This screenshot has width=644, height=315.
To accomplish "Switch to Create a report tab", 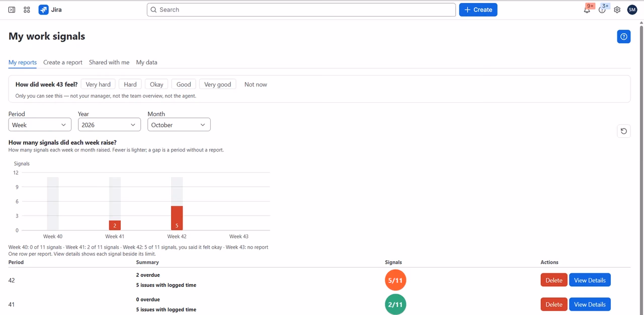I will coord(63,62).
